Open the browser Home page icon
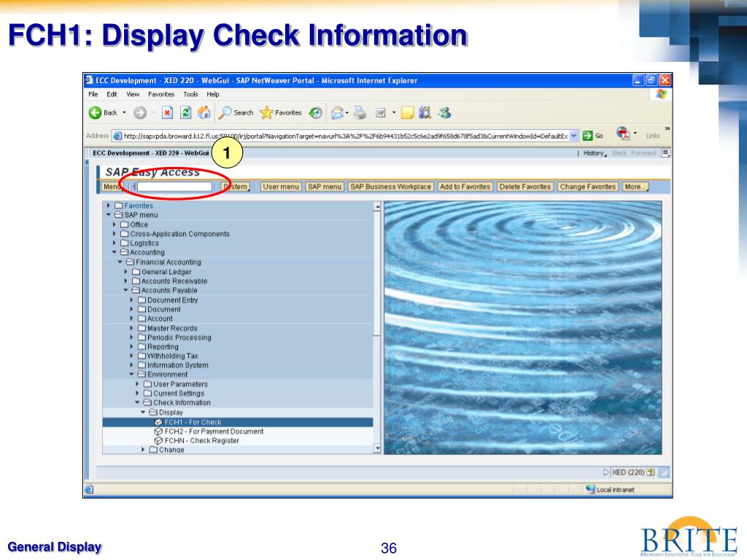 (204, 112)
